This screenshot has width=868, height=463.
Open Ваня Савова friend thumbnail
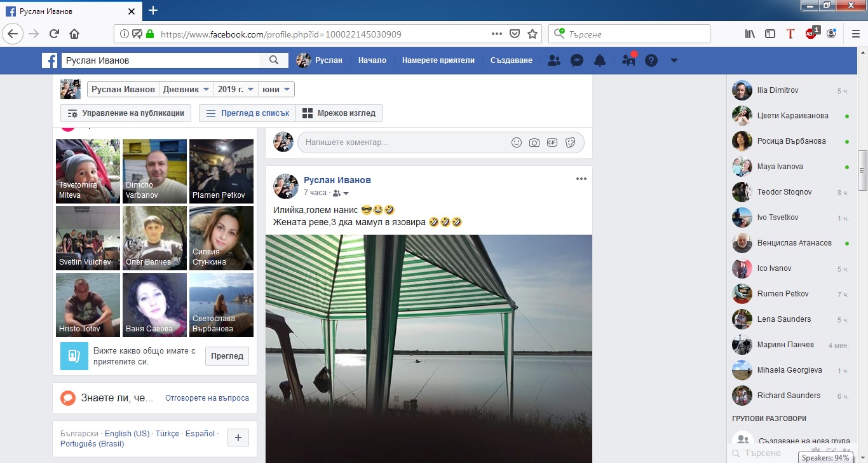154,305
